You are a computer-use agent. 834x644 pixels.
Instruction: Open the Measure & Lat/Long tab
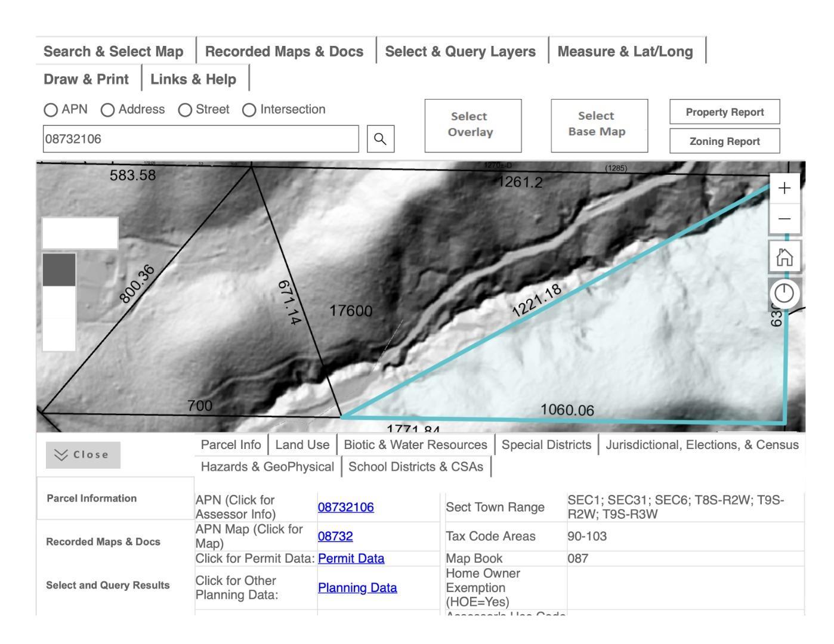point(625,51)
